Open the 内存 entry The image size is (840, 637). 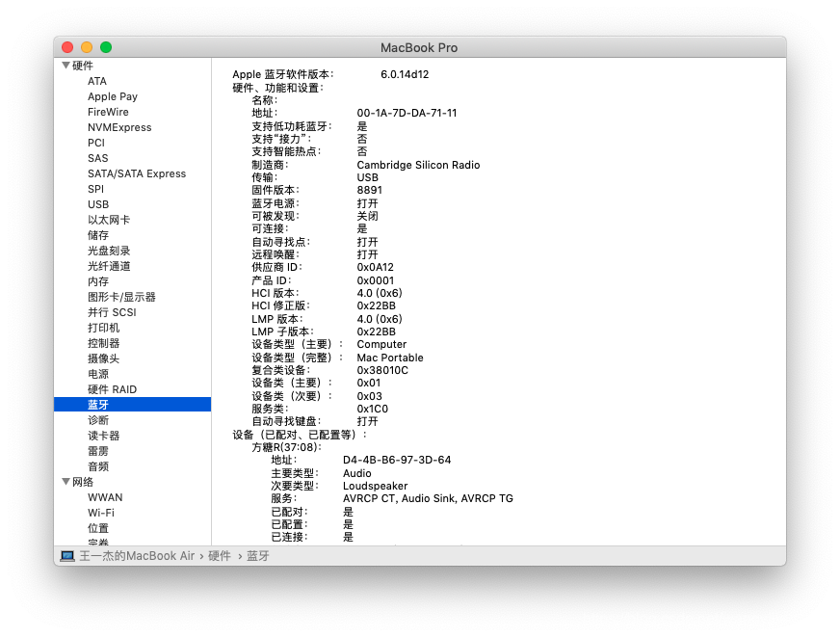pos(98,281)
